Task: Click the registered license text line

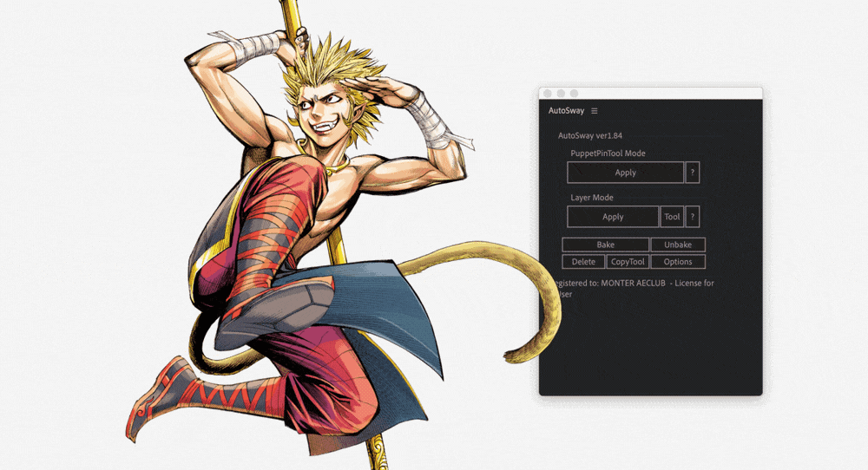Action: click(x=634, y=283)
